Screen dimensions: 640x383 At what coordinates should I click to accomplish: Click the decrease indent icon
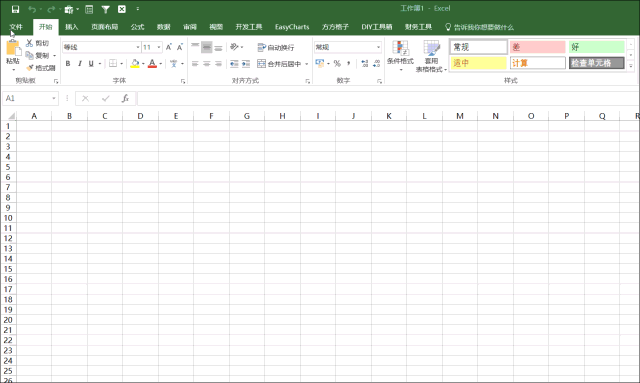pos(234,64)
